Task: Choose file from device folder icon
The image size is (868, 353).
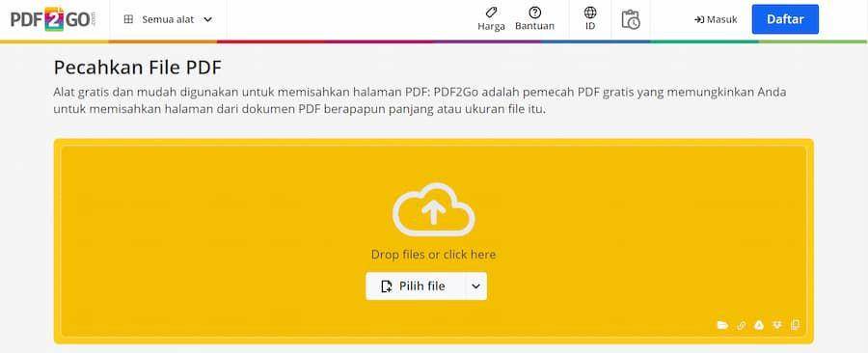Action: [722, 325]
